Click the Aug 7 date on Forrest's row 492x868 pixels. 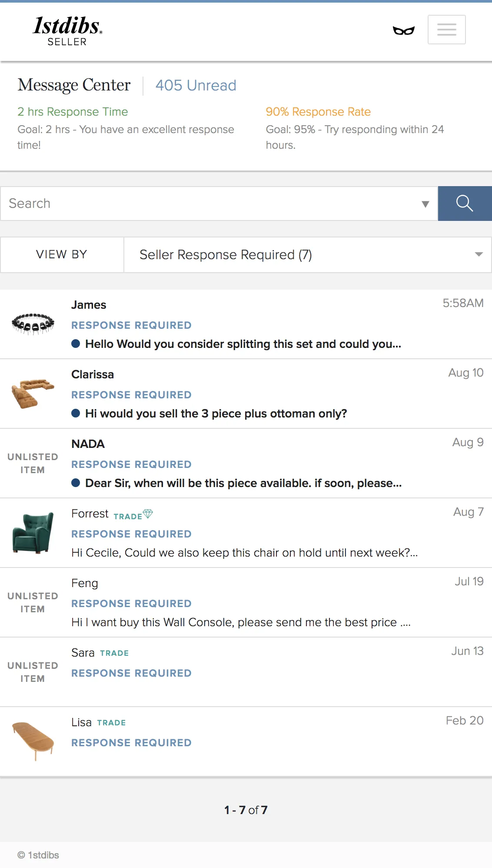coord(469,512)
